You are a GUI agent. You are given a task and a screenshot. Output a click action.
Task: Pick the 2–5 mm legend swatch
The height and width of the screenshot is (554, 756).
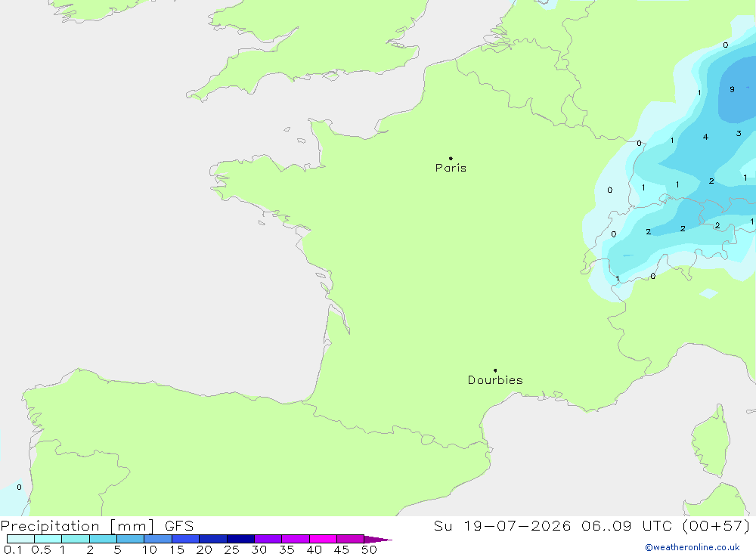click(103, 539)
